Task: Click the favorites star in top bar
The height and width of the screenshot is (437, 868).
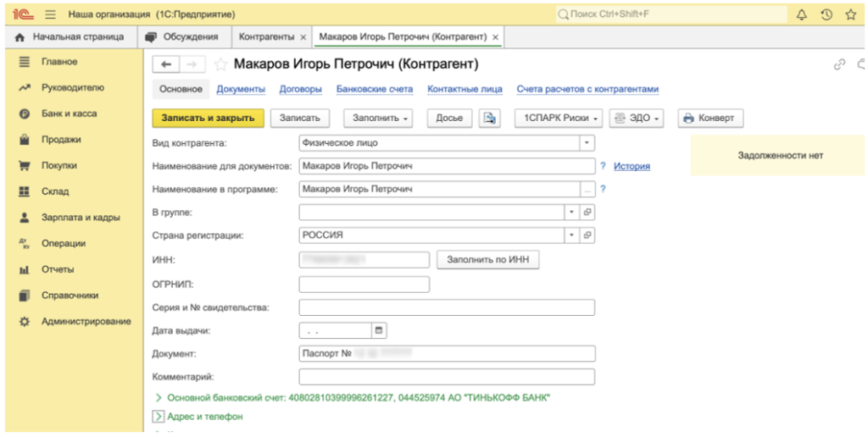Action: [x=850, y=14]
